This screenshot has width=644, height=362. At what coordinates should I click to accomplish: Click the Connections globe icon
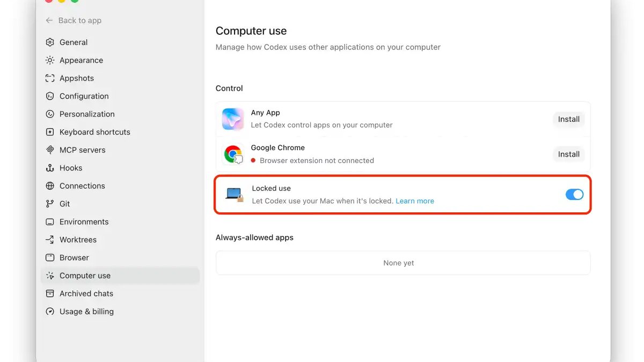(50, 186)
